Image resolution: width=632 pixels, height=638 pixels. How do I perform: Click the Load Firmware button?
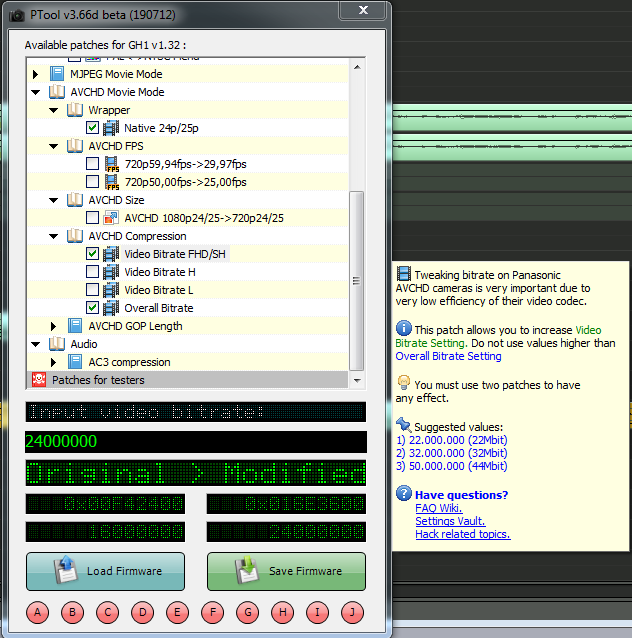[105, 571]
